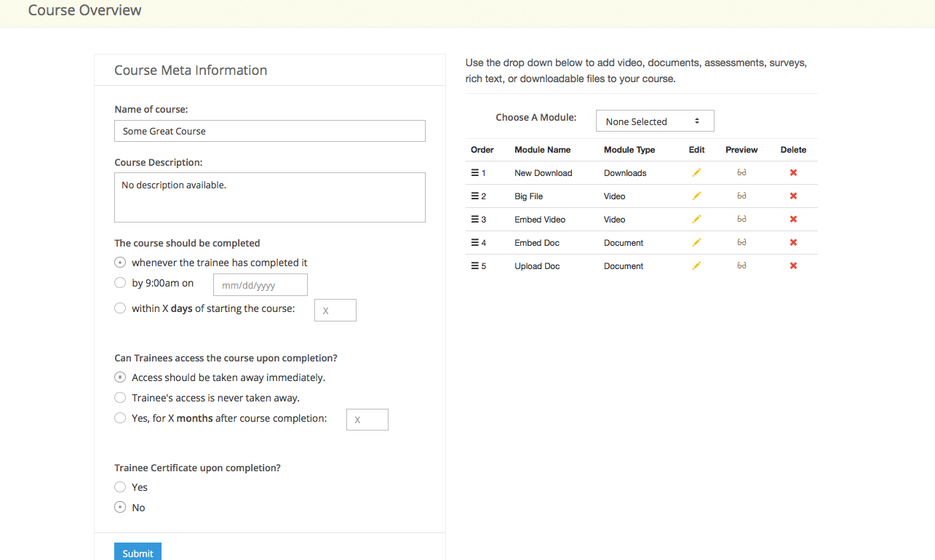The width and height of the screenshot is (935, 560).
Task: Choose 'Trainee's access is never taken away'
Action: (x=120, y=398)
